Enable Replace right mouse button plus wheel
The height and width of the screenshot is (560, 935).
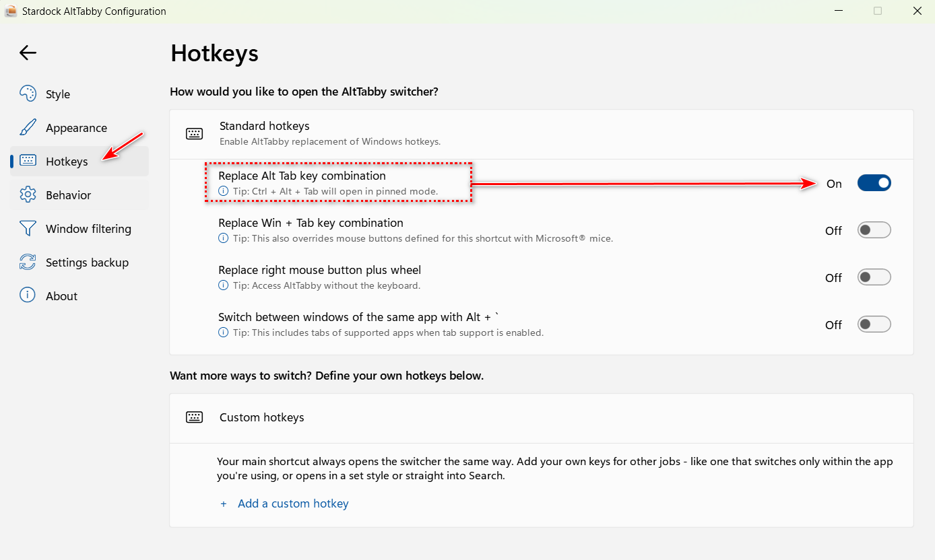coord(874,277)
